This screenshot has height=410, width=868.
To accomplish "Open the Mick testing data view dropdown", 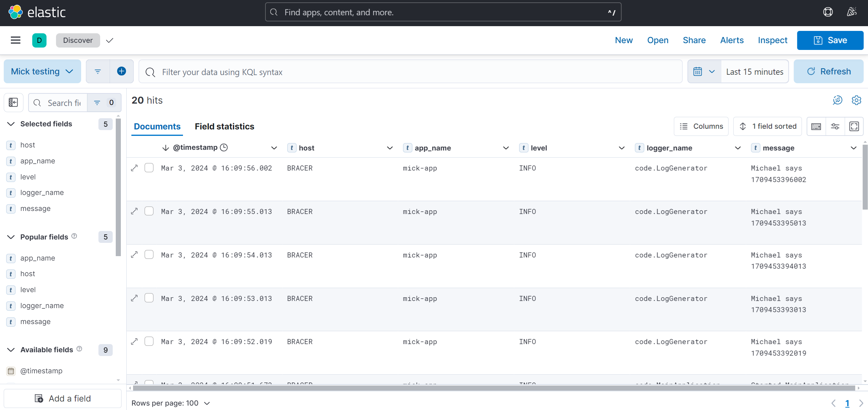I will click(x=42, y=71).
